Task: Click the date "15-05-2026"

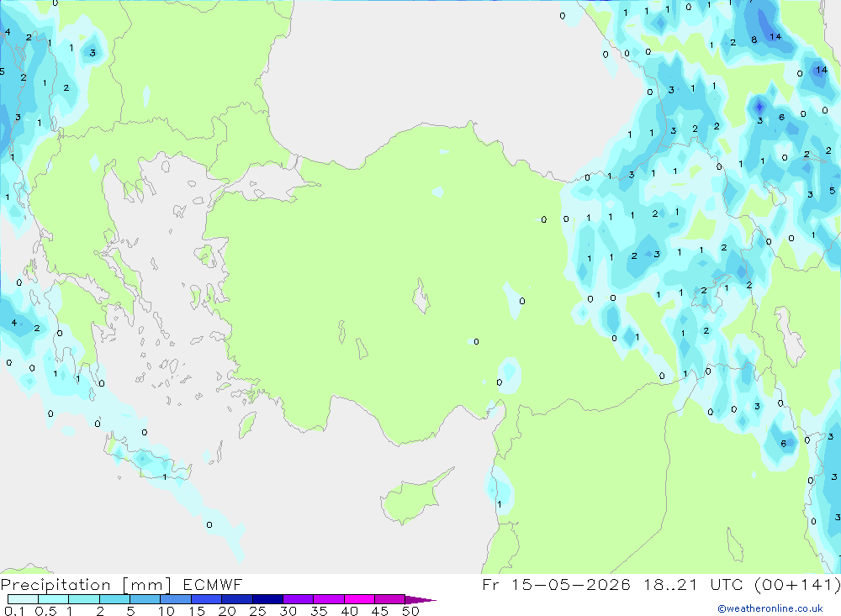Action: point(570,584)
